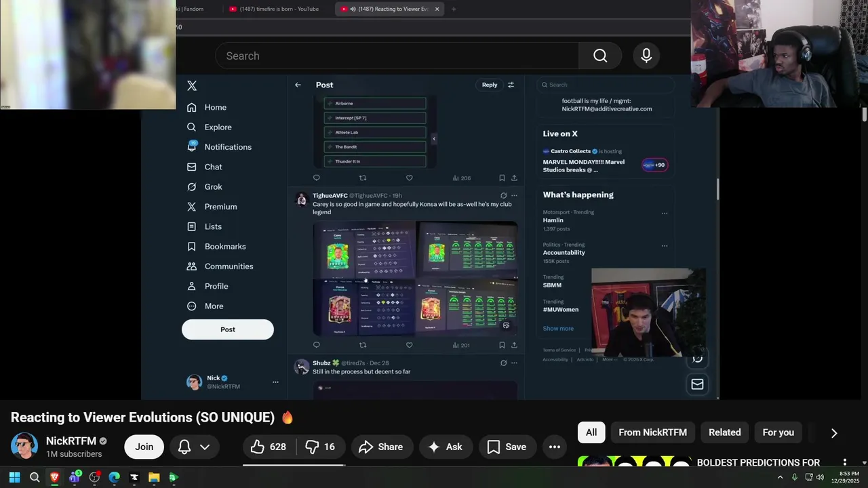Select the Fandom browser tab
868x488 pixels.
[x=193, y=9]
